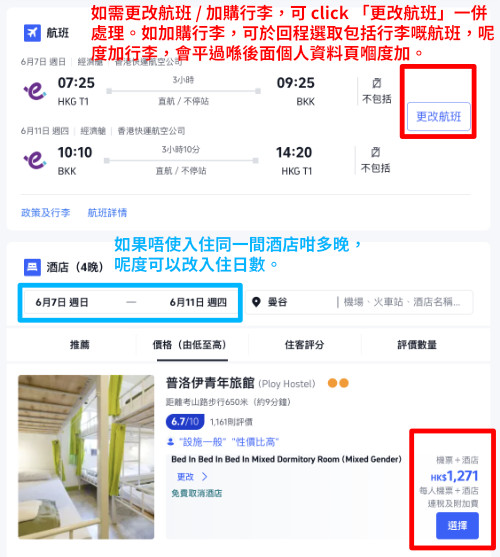
Task: Click the reviewer person icon by 設施一般
Action: tap(170, 442)
